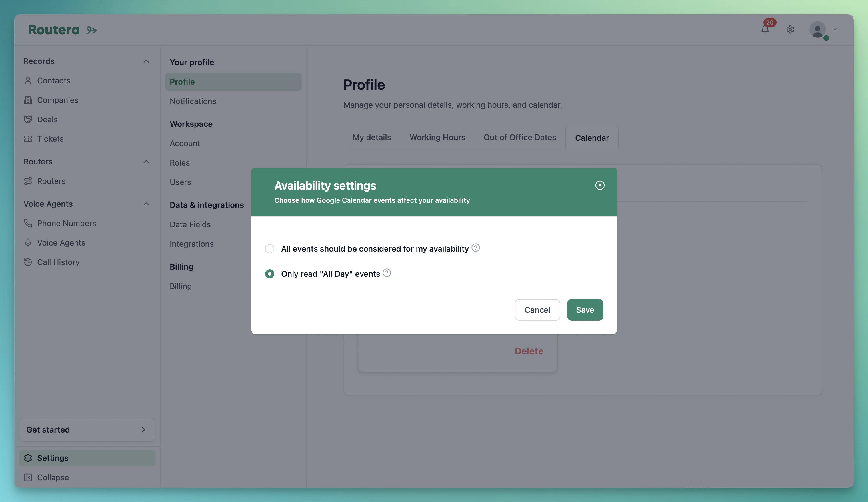Open the top-bar settings gear
Viewport: 868px width, 502px height.
pos(790,29)
